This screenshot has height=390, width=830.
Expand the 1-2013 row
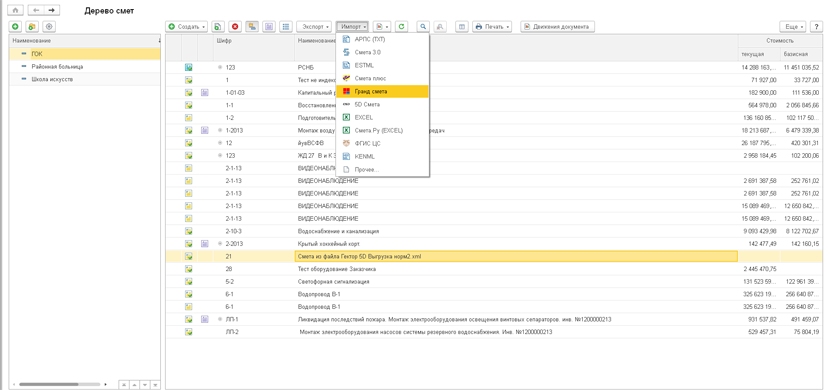[x=220, y=130]
